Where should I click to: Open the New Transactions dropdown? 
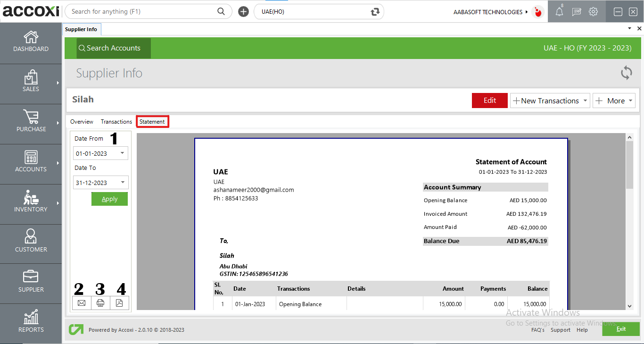click(550, 101)
